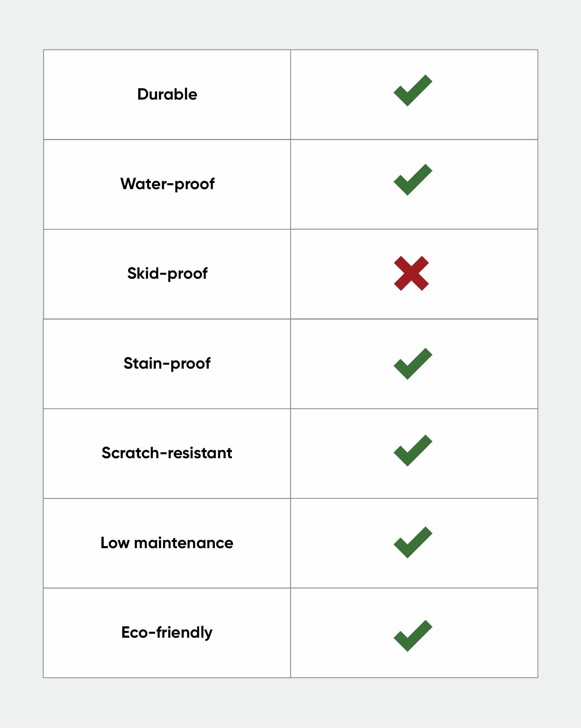Click the green checkmark beside Stain-proof
Screen dimensions: 581x728
(413, 364)
